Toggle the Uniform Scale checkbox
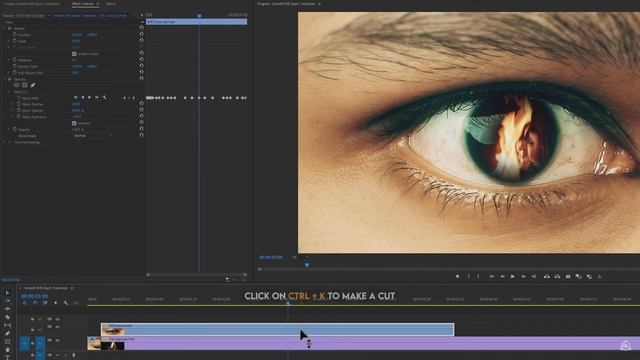The height and width of the screenshot is (360, 640). (74, 53)
